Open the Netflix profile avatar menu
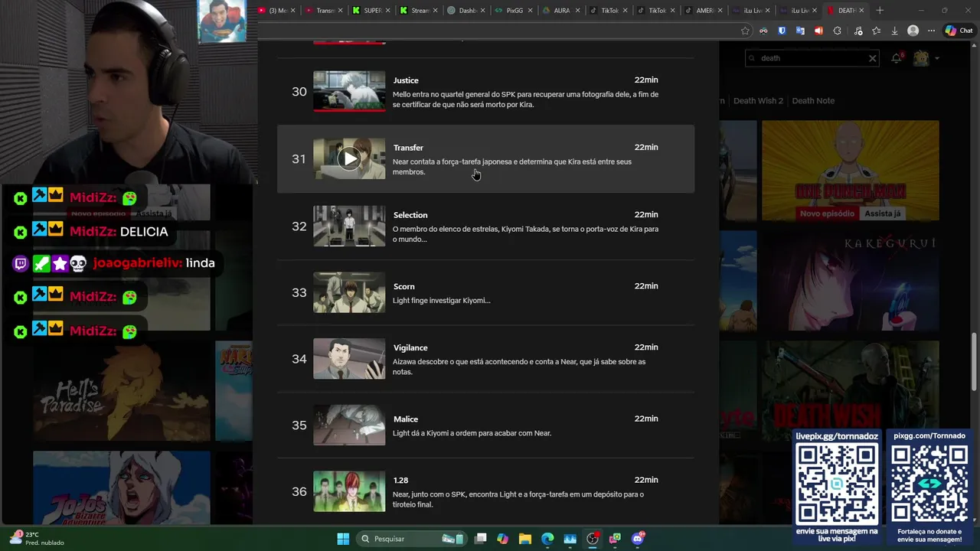 [921, 58]
